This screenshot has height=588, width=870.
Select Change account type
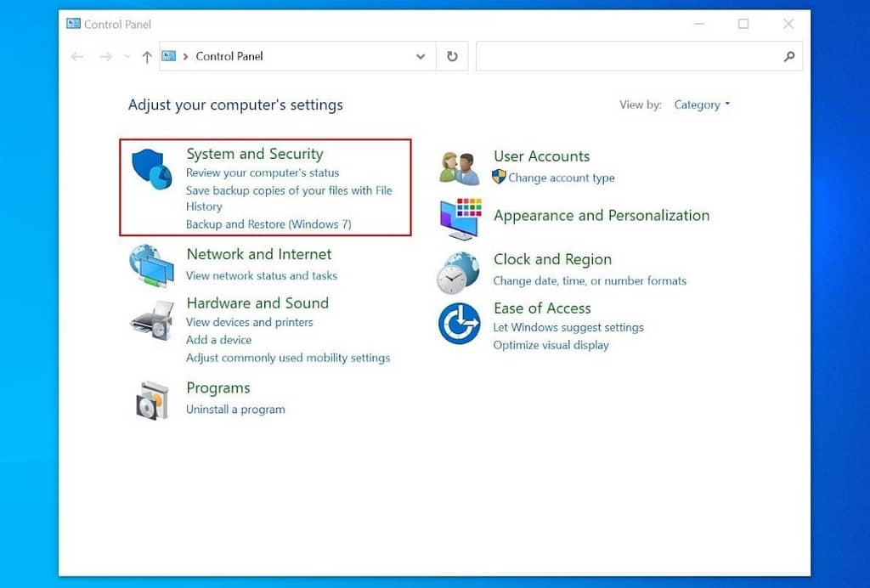[x=562, y=178]
